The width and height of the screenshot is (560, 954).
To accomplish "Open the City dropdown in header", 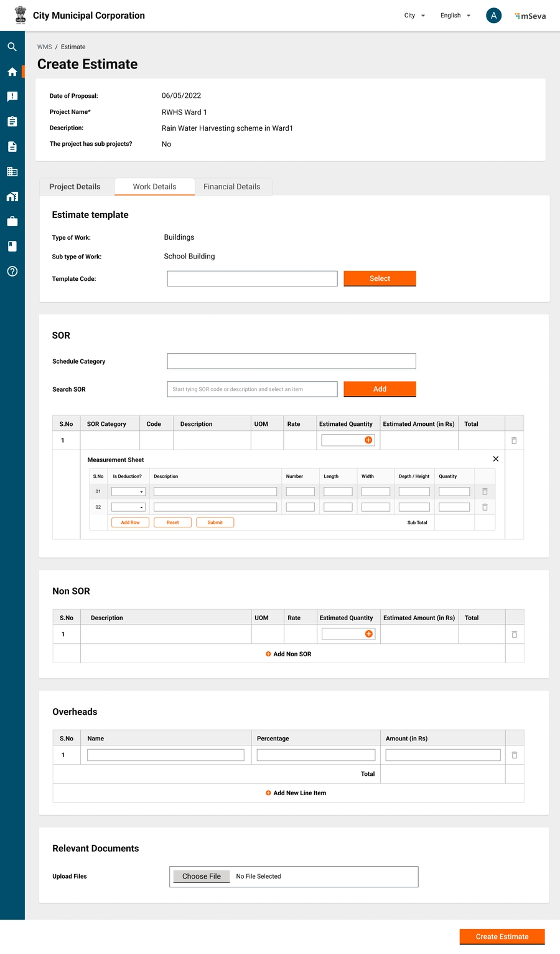I will click(x=414, y=16).
